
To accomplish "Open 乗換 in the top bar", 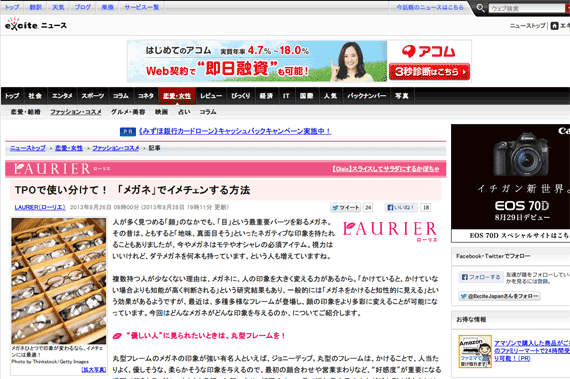I will point(108,7).
